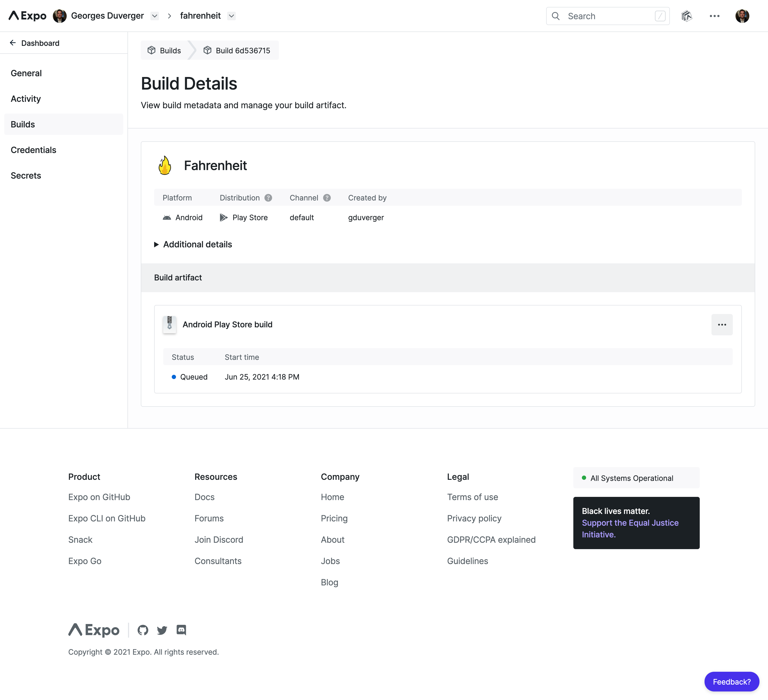Click the user avatar at top right

click(742, 16)
